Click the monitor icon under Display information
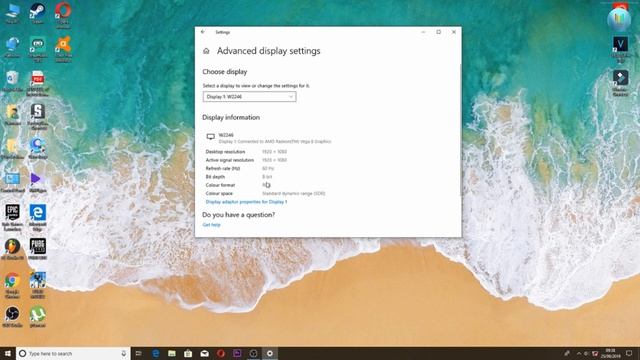Viewport: 640px width, 360px height. [211, 137]
